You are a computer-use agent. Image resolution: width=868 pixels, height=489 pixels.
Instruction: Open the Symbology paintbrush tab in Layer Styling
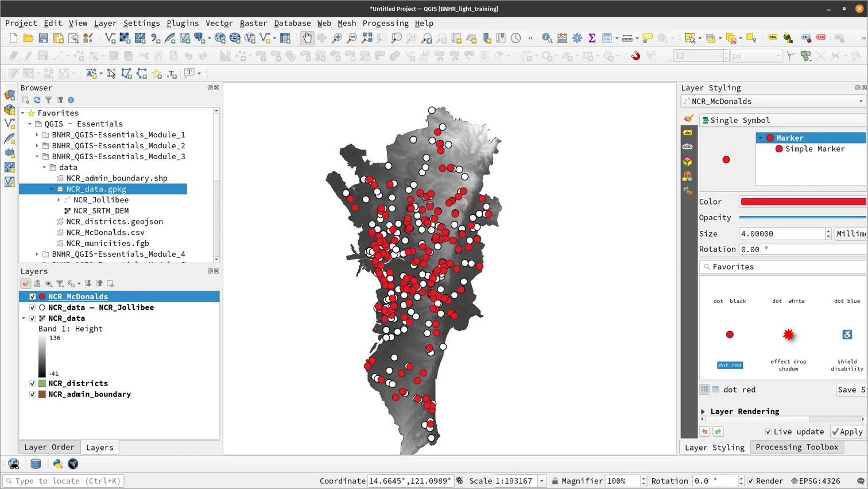[x=688, y=118]
